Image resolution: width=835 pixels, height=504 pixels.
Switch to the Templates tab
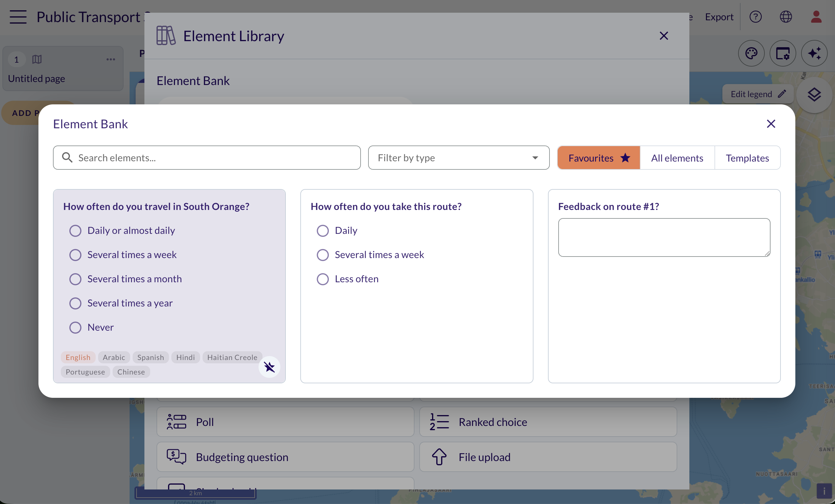click(747, 158)
